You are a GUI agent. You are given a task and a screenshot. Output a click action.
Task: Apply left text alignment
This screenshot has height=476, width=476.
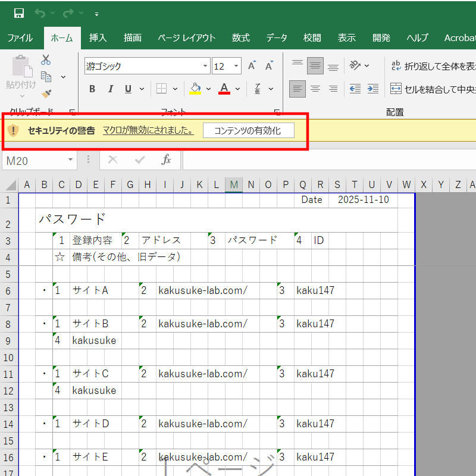(297, 89)
